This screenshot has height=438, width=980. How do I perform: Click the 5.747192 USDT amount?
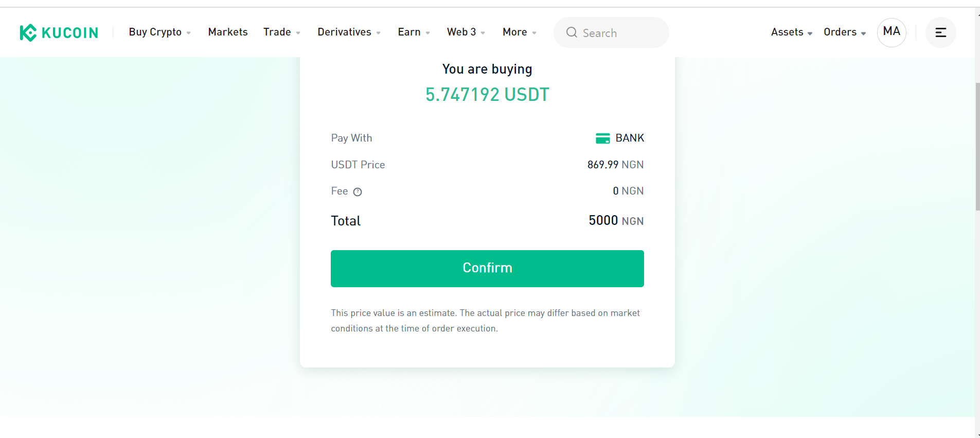click(487, 95)
